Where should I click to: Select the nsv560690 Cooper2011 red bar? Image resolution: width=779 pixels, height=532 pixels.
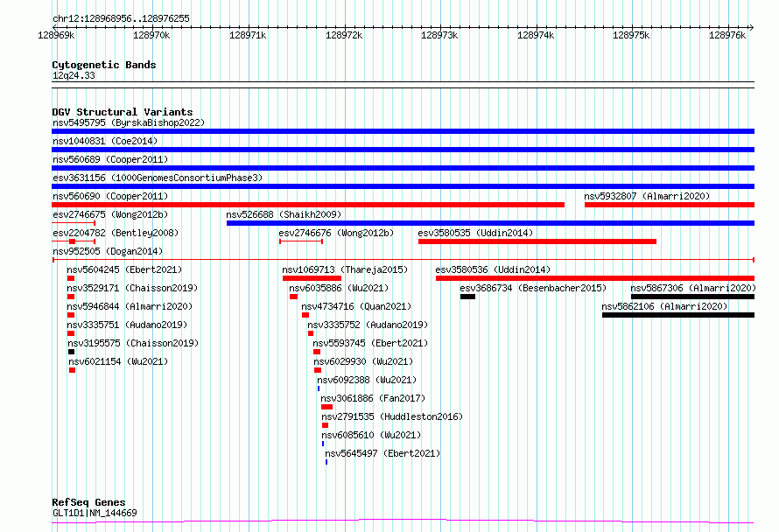pyautogui.click(x=308, y=205)
